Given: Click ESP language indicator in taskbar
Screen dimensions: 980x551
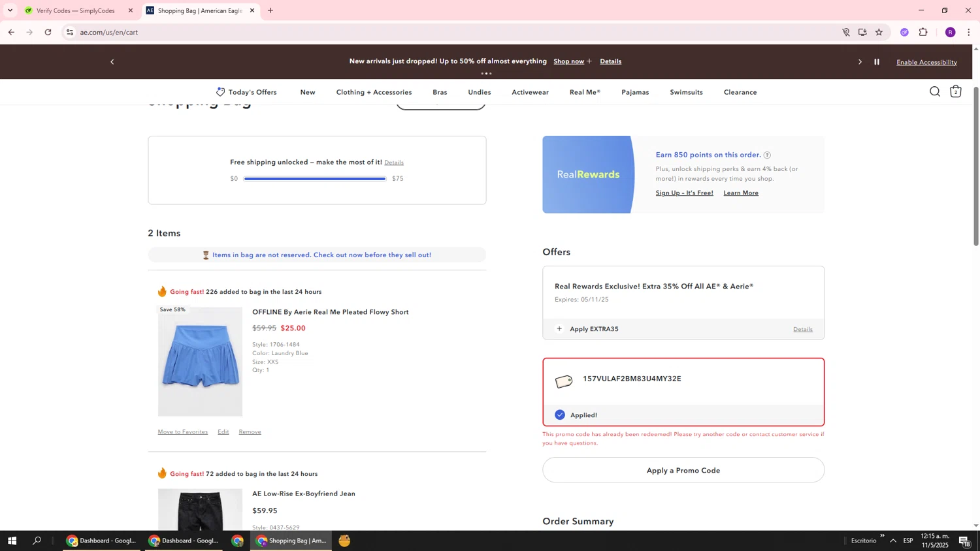Looking at the screenshot, I should 908,541.
